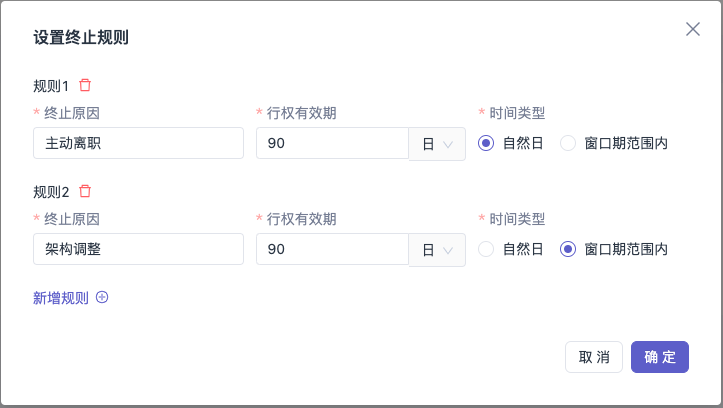Confirm with the 确定 button
The width and height of the screenshot is (723, 408).
point(660,357)
